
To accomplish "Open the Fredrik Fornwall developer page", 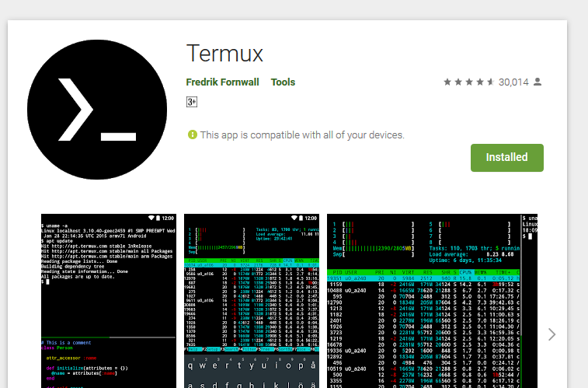I will [x=222, y=82].
